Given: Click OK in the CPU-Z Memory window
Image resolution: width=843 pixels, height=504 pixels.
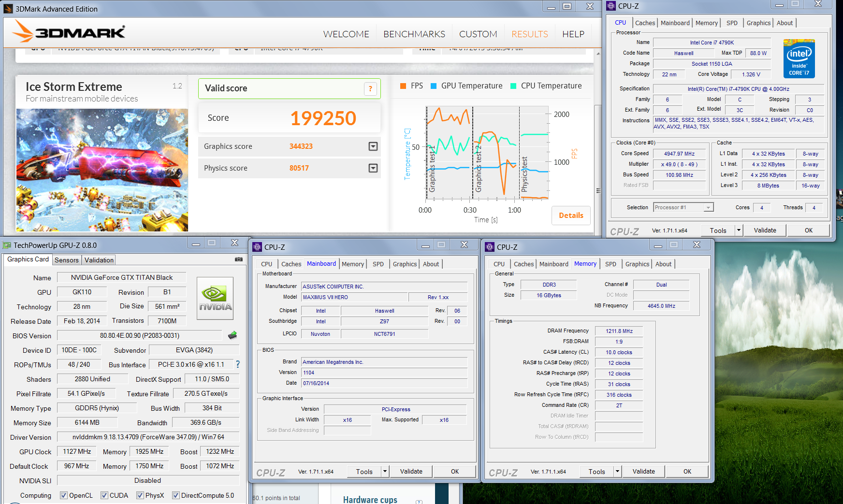Looking at the screenshot, I should click(x=687, y=471).
